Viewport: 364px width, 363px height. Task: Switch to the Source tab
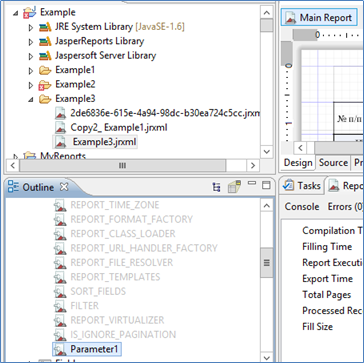tap(333, 163)
